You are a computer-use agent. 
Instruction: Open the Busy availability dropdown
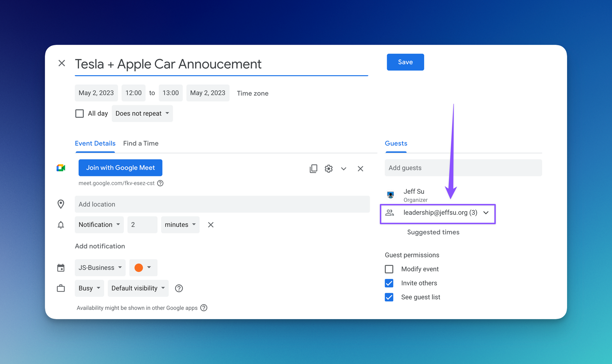89,288
